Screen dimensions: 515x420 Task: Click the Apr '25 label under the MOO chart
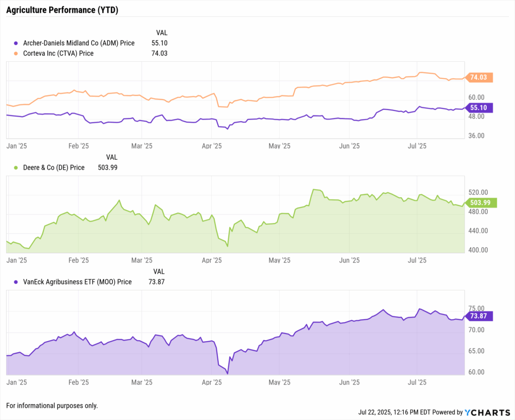(212, 382)
